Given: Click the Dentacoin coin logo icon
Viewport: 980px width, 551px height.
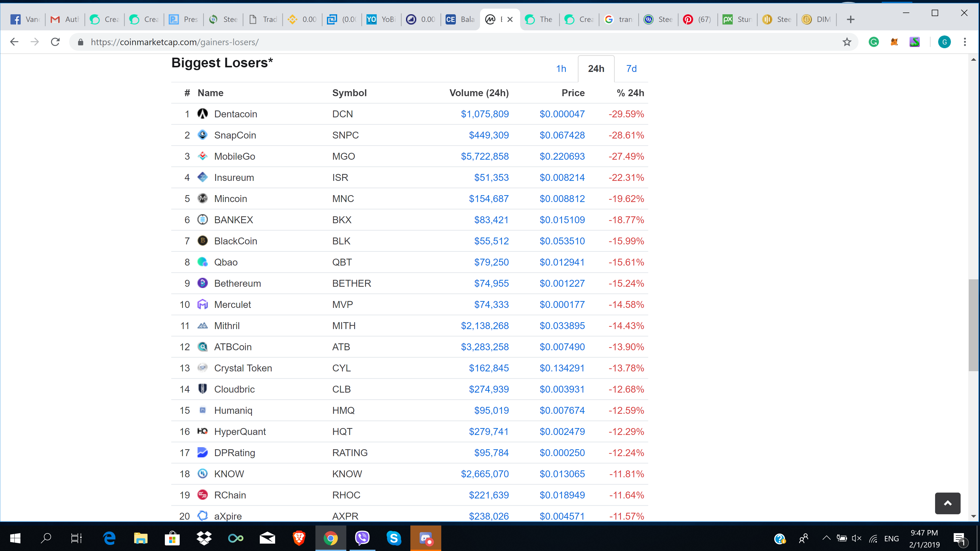Looking at the screenshot, I should click(202, 114).
